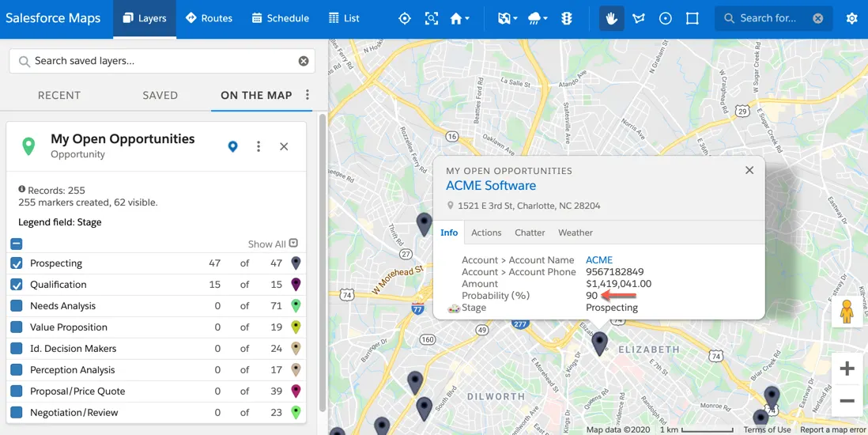Click the Proposal/Price Quote magenta marker pin
Image resolution: width=868 pixels, height=435 pixels.
point(296,391)
